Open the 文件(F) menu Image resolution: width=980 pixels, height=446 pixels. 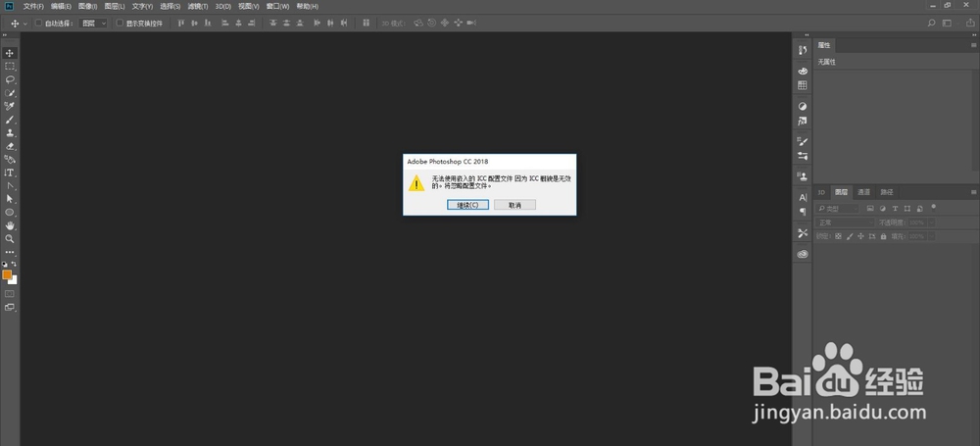[33, 6]
